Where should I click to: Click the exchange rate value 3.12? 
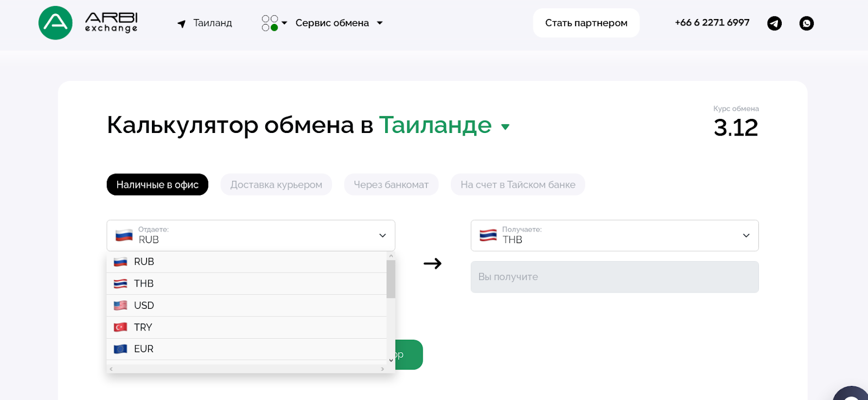(736, 128)
